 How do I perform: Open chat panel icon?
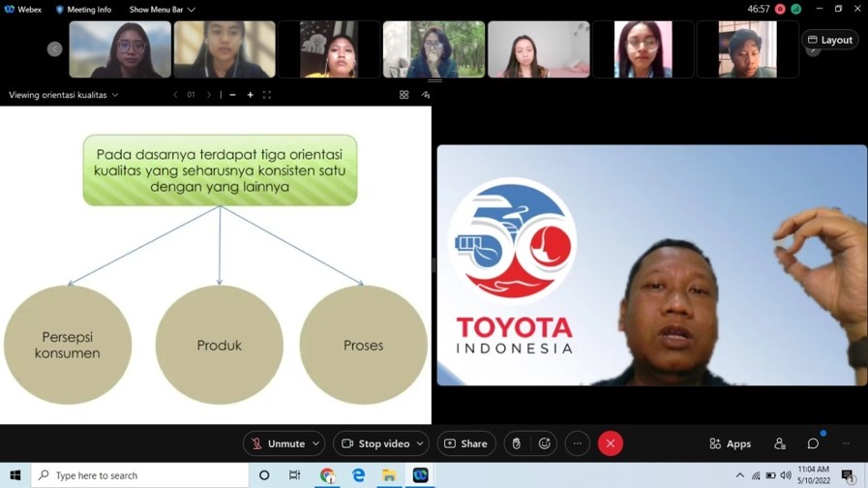coord(813,443)
